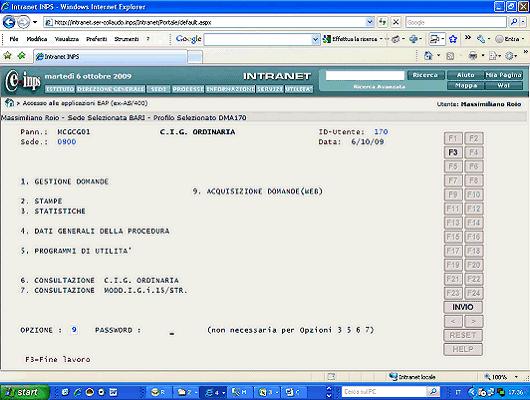
Task: Click the Ricerca button in header
Action: click(425, 75)
